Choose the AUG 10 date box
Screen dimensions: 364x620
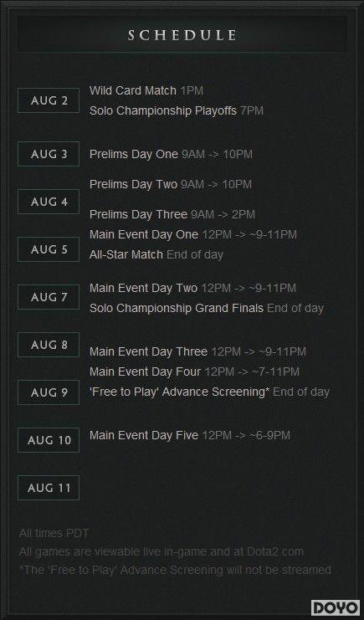click(x=49, y=440)
